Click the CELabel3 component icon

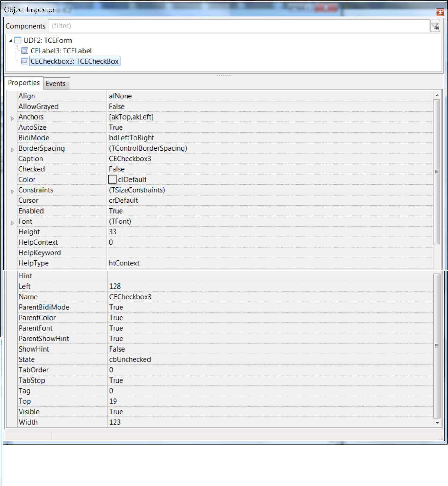(24, 51)
